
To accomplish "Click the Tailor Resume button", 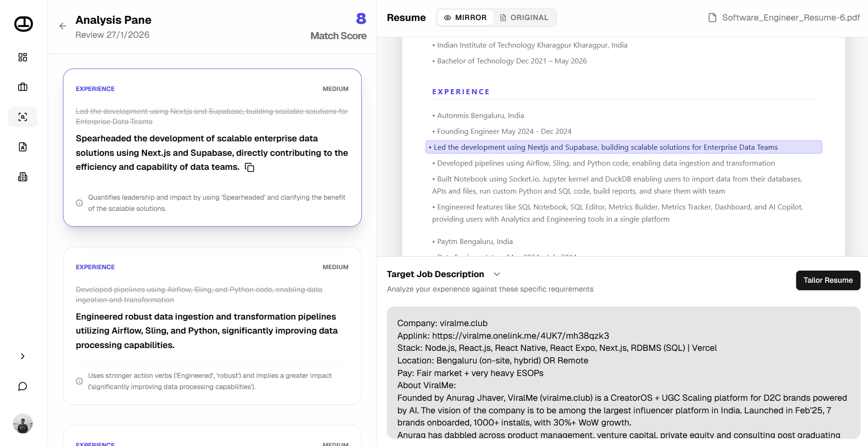I will [828, 280].
